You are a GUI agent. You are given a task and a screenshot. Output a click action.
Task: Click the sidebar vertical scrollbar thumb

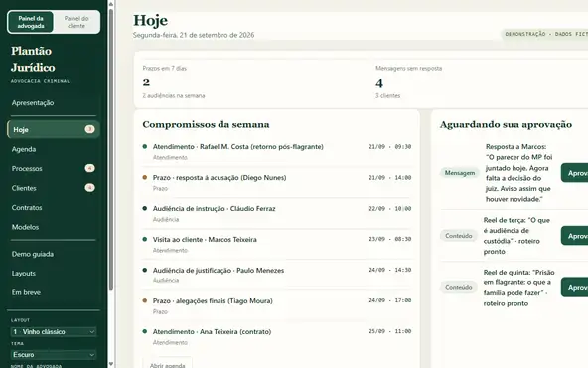point(111,149)
